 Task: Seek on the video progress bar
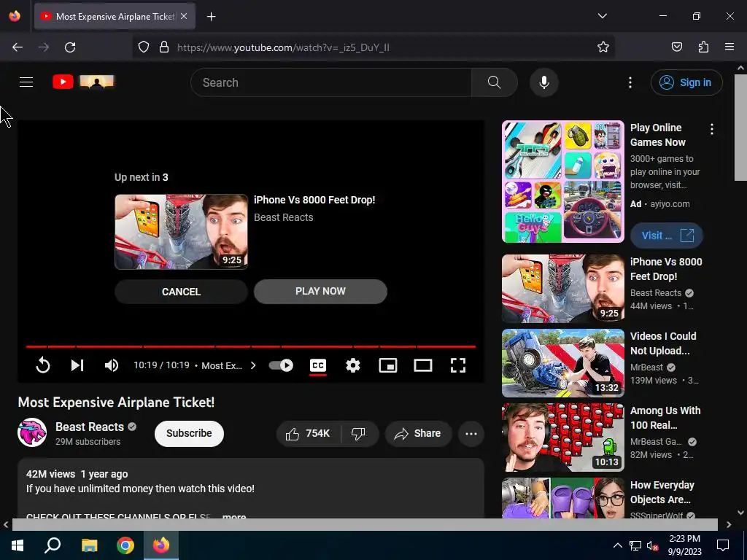click(x=251, y=346)
